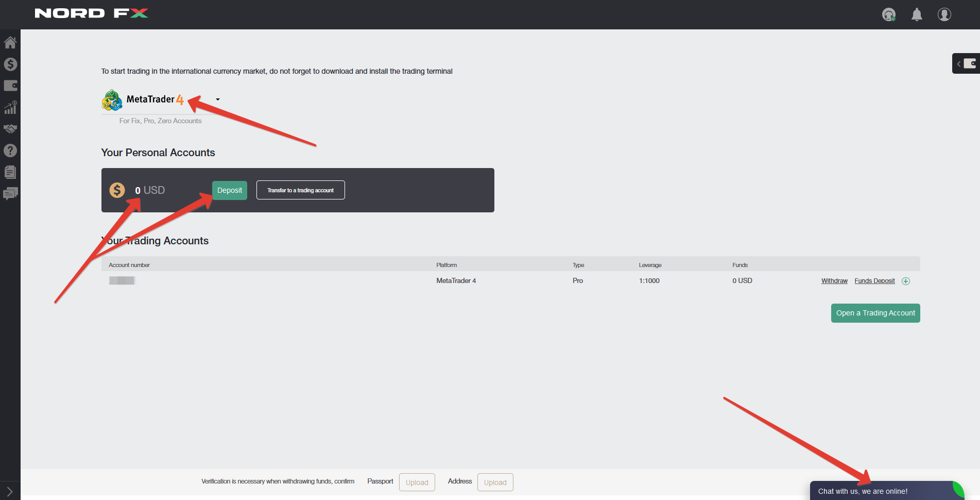This screenshot has height=500, width=980.
Task: Click the Account number column header
Action: coord(129,265)
